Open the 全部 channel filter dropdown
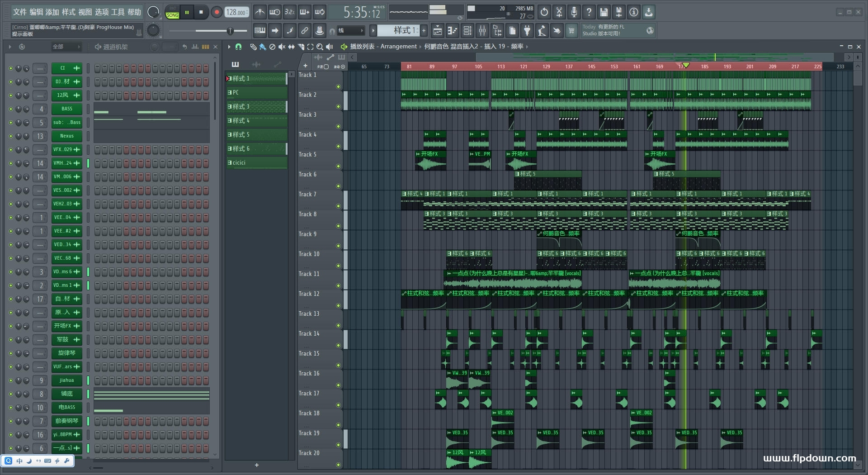Viewport: 868px width, 475px height. (x=66, y=47)
